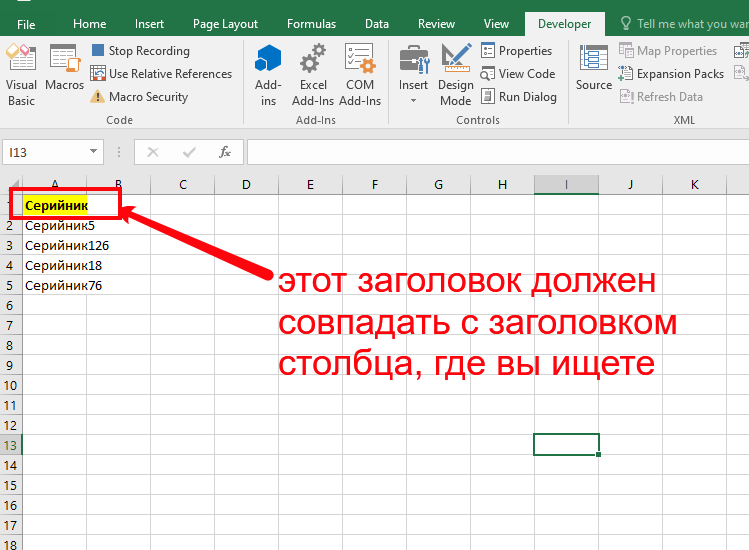The height and width of the screenshot is (550, 749).
Task: Open the Macros dialog
Action: point(64,67)
